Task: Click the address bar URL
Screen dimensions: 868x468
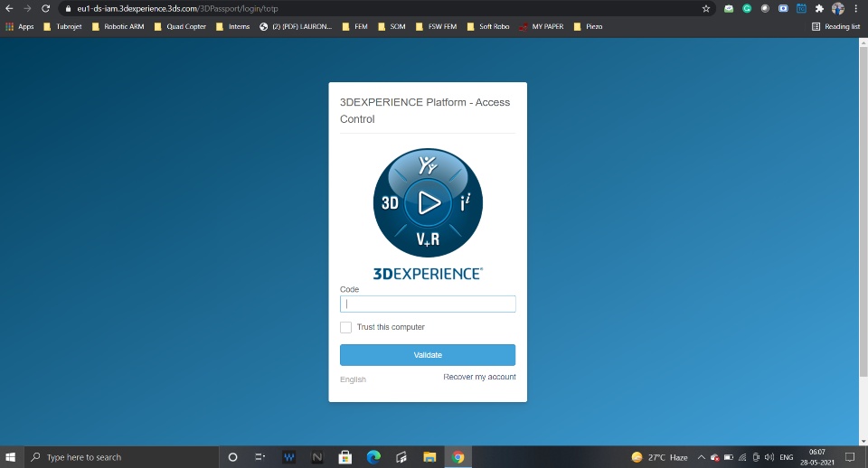Action: click(x=177, y=9)
